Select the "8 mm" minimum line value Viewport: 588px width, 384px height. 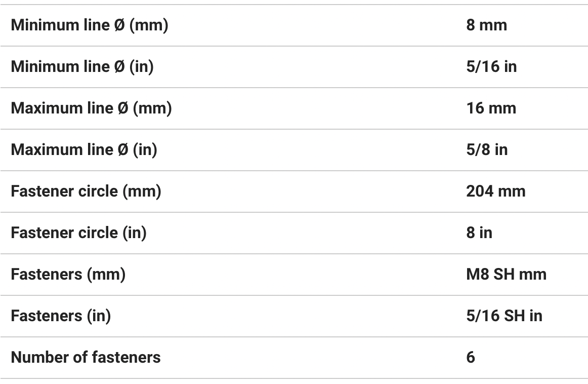tap(486, 25)
